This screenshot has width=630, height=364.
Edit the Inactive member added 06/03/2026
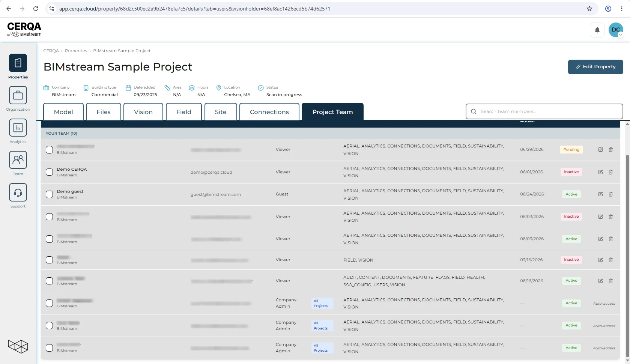coord(600,217)
